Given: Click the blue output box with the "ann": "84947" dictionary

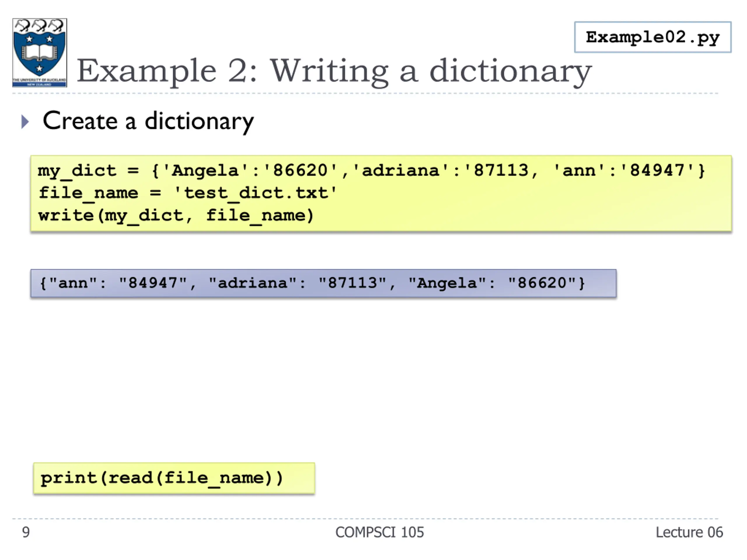Looking at the screenshot, I should 323,283.
